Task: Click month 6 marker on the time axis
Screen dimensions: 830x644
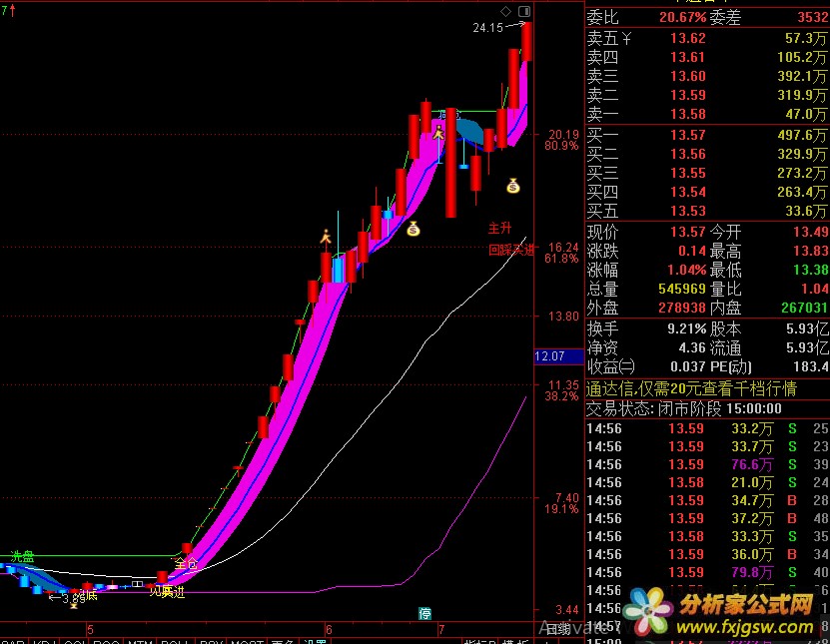Action: click(x=329, y=630)
